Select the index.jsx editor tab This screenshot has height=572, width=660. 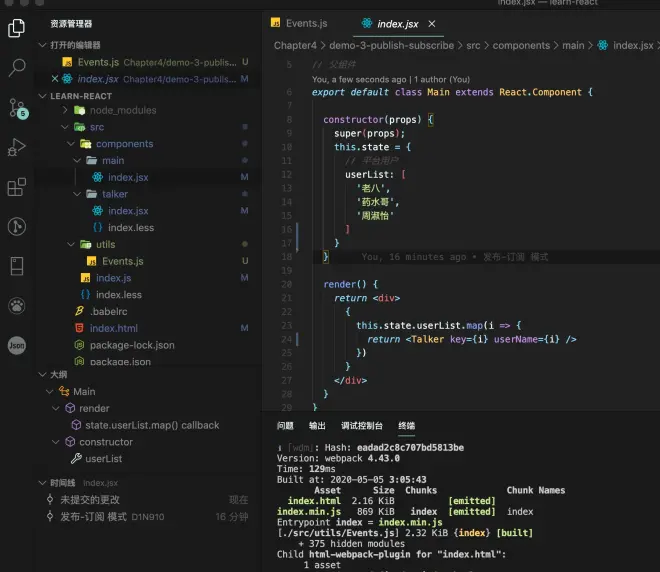[x=397, y=24]
